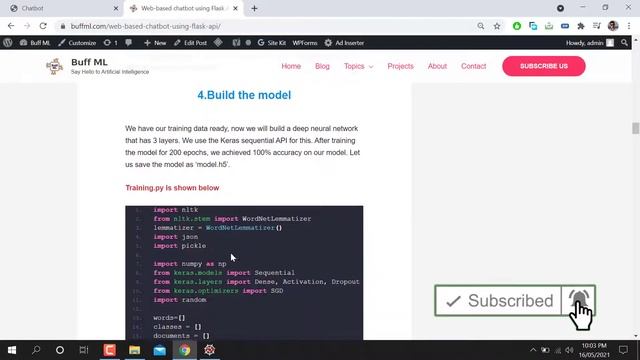The height and width of the screenshot is (360, 640).
Task: Open the orange Camtasia taskbar app
Action: [109, 350]
